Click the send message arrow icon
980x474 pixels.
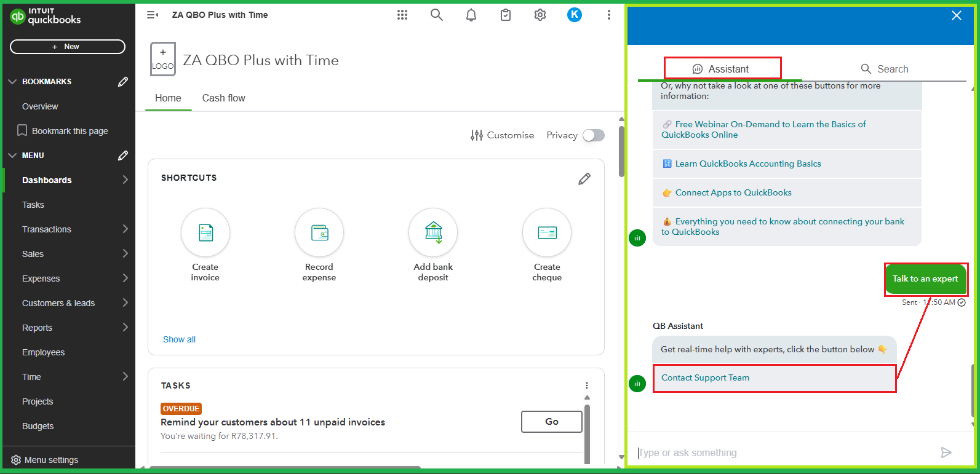[x=946, y=453]
